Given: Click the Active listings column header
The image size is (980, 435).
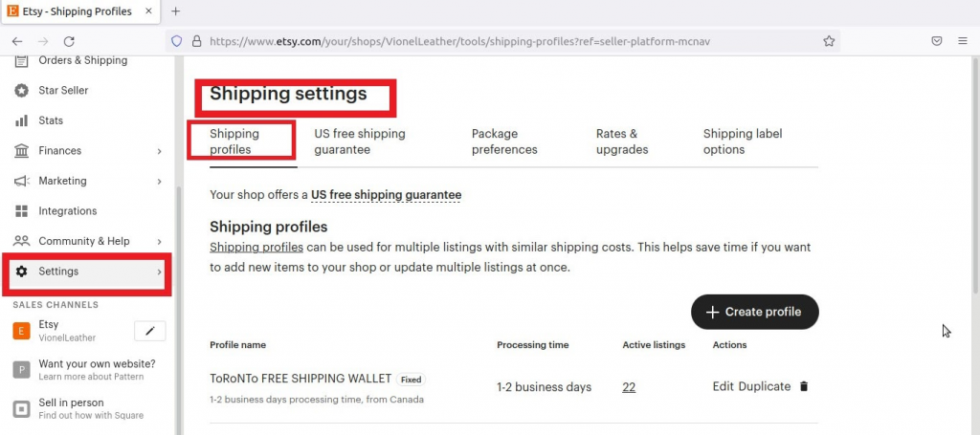Looking at the screenshot, I should tap(654, 344).
